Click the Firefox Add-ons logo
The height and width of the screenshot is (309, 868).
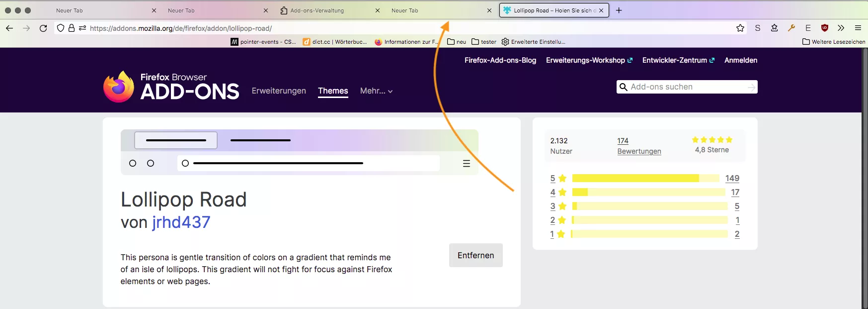coord(171,87)
